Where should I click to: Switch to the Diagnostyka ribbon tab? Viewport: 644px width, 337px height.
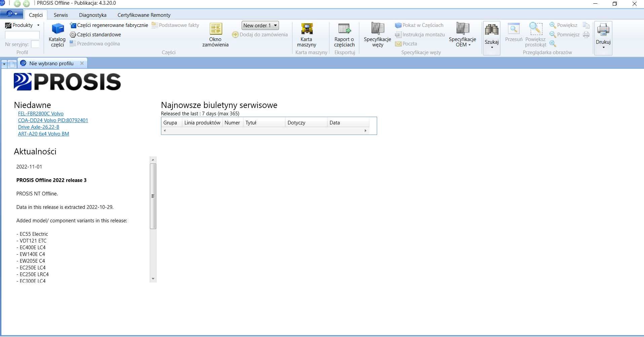[x=93, y=15]
